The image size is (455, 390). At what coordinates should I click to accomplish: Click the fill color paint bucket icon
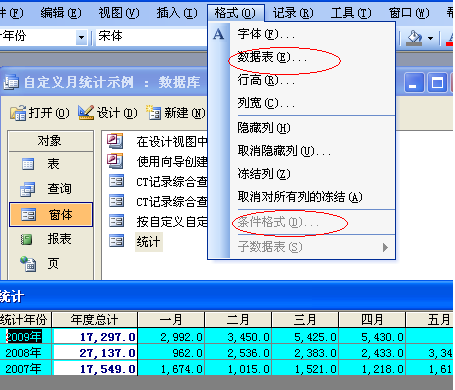coord(414,38)
